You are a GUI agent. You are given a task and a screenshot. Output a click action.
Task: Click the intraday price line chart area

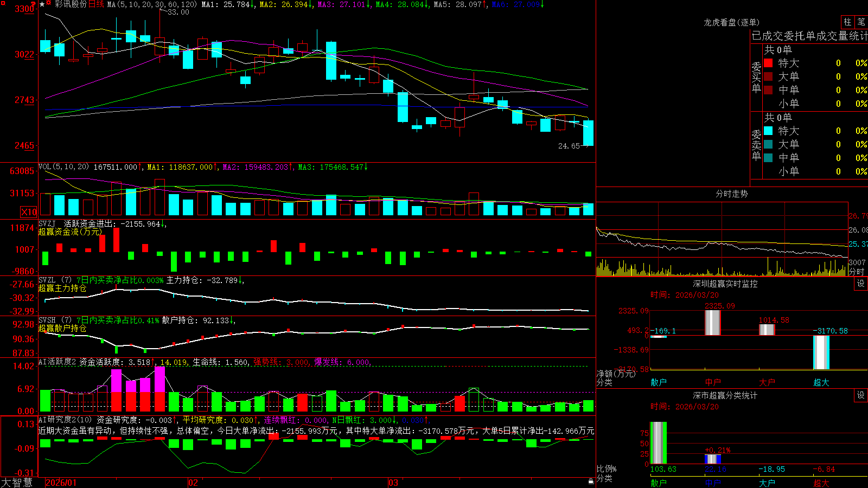722,229
